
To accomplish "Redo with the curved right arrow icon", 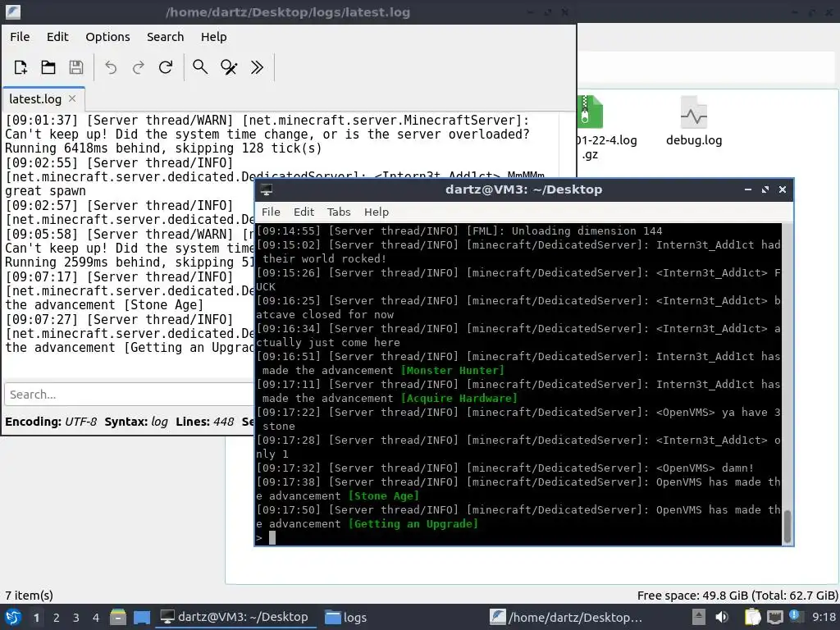I will coord(138,67).
